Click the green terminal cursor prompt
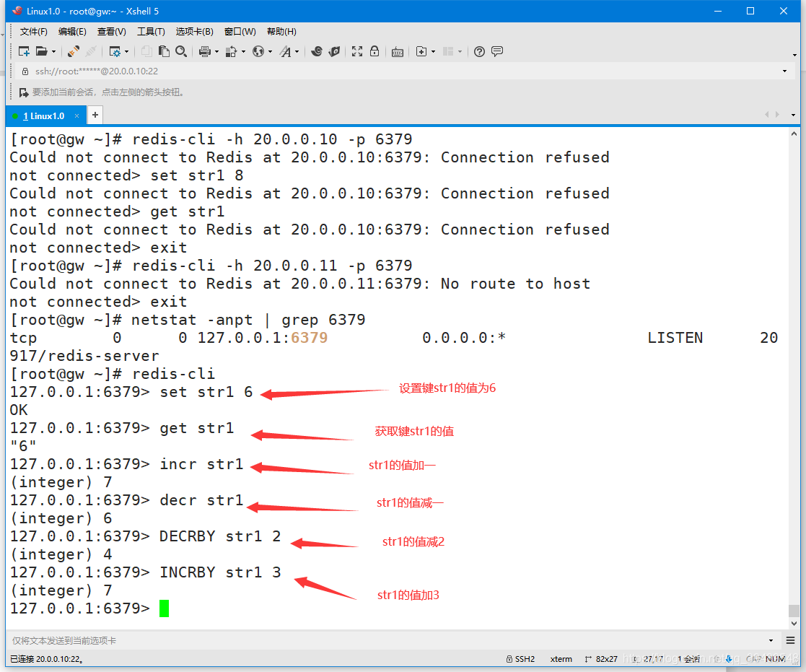This screenshot has height=672, width=806. [164, 608]
